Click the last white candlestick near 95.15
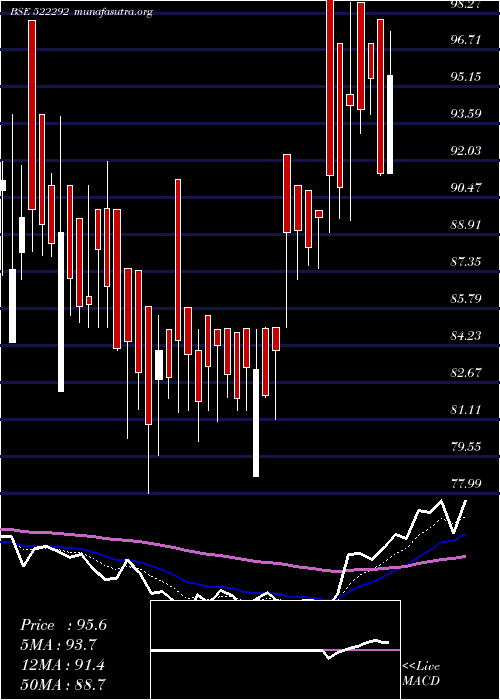 (390, 124)
